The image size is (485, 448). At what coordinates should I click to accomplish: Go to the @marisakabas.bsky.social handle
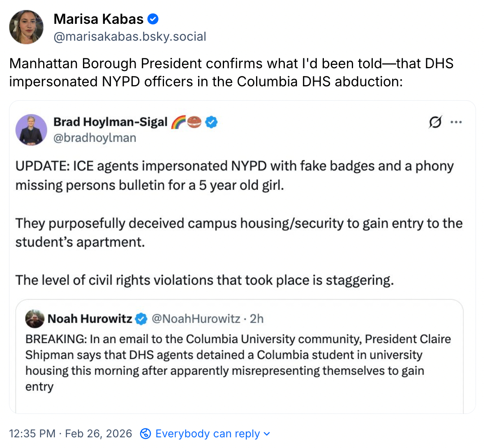(x=130, y=37)
